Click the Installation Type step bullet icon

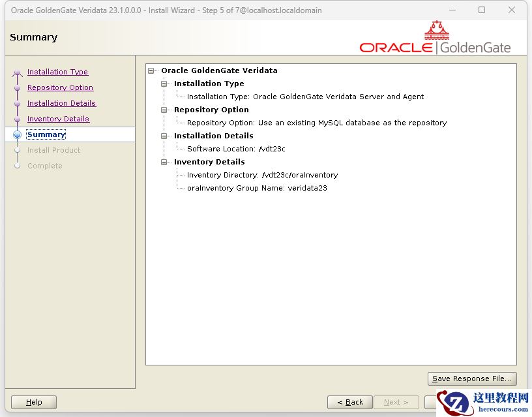point(18,72)
